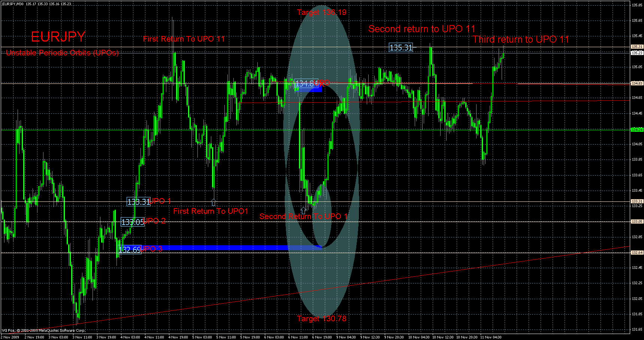Click the blue UPO 3 horizontal ray

click(x=225, y=248)
